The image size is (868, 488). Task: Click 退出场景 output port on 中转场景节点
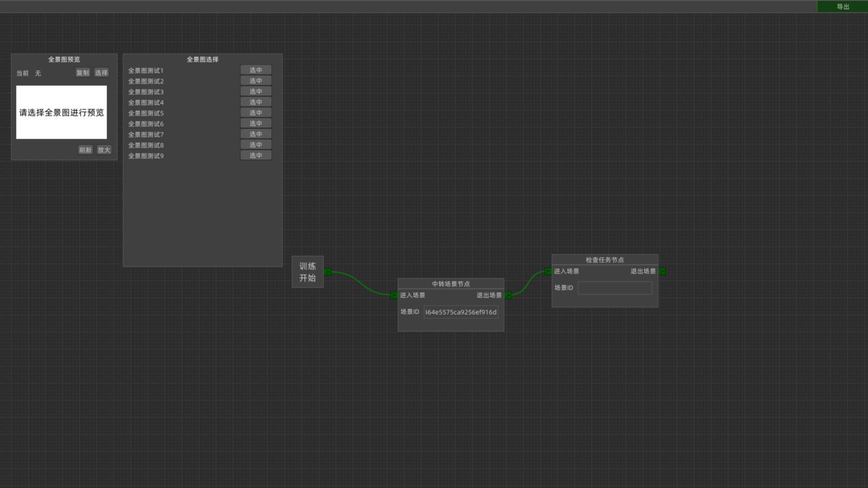(508, 295)
